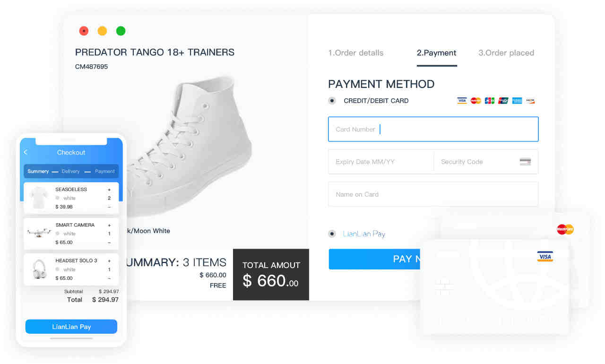Click the headset product thumbnail
The image size is (605, 364).
(39, 269)
